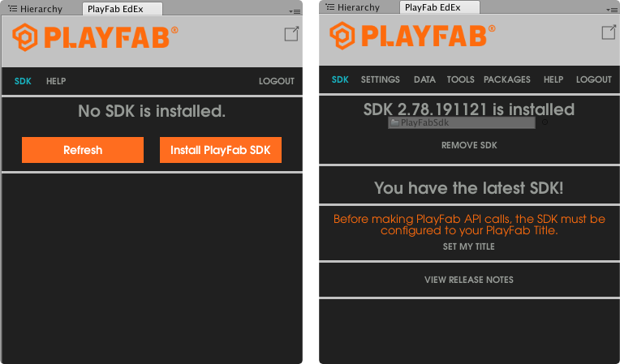Switch to the Hierarchy tab in right panel
620x364 pixels.
point(353,7)
